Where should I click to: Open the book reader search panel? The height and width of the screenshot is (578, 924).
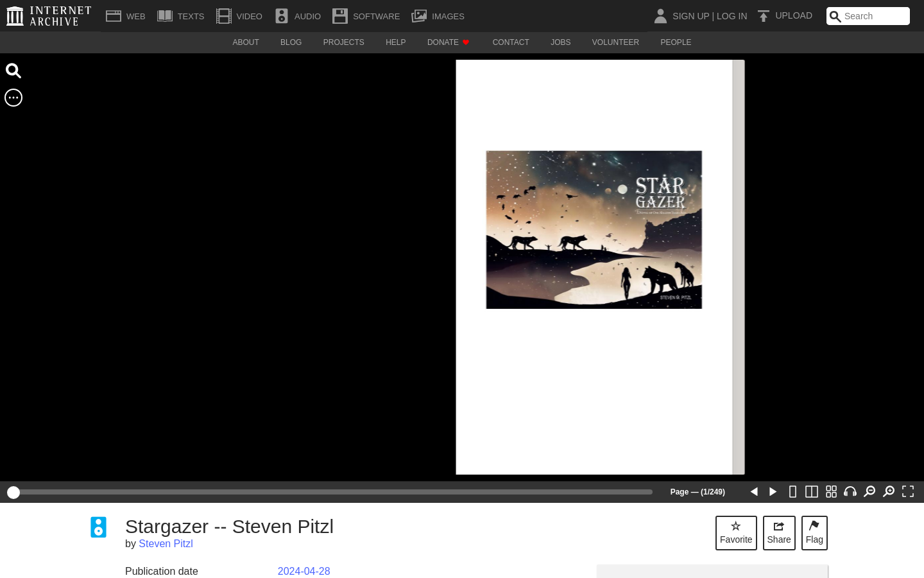point(13,71)
